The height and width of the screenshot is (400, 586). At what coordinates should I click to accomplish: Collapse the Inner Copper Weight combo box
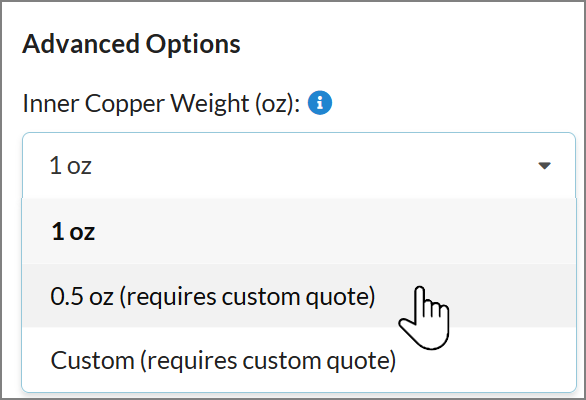click(299, 165)
